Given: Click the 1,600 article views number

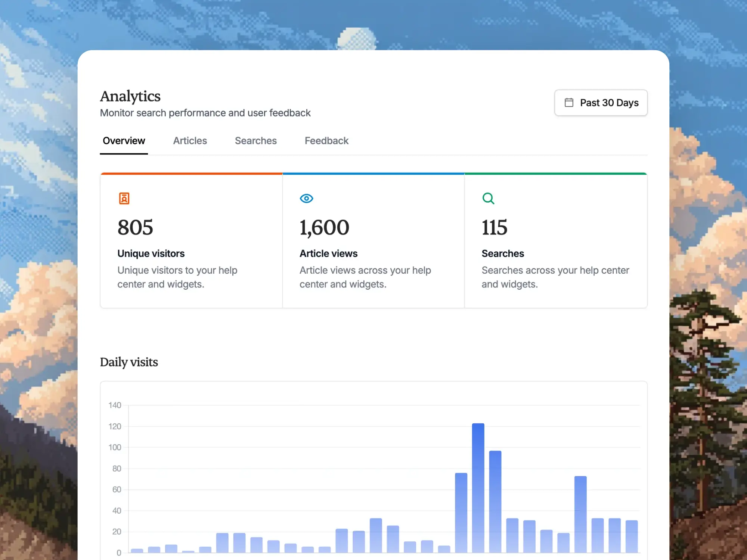Looking at the screenshot, I should [324, 227].
